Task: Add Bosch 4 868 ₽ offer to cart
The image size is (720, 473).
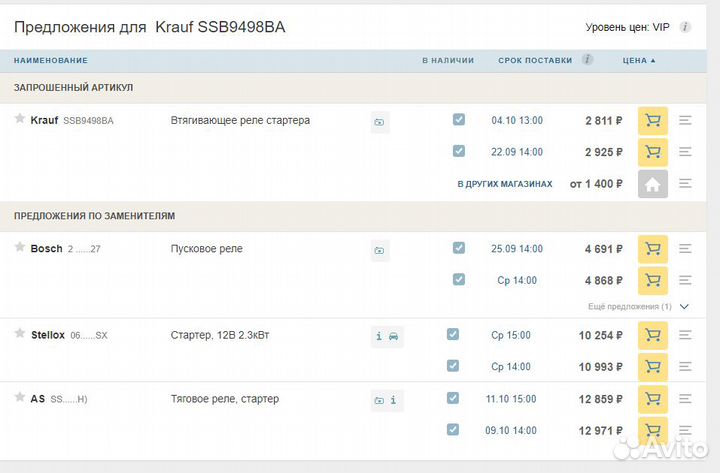Action: (x=652, y=280)
